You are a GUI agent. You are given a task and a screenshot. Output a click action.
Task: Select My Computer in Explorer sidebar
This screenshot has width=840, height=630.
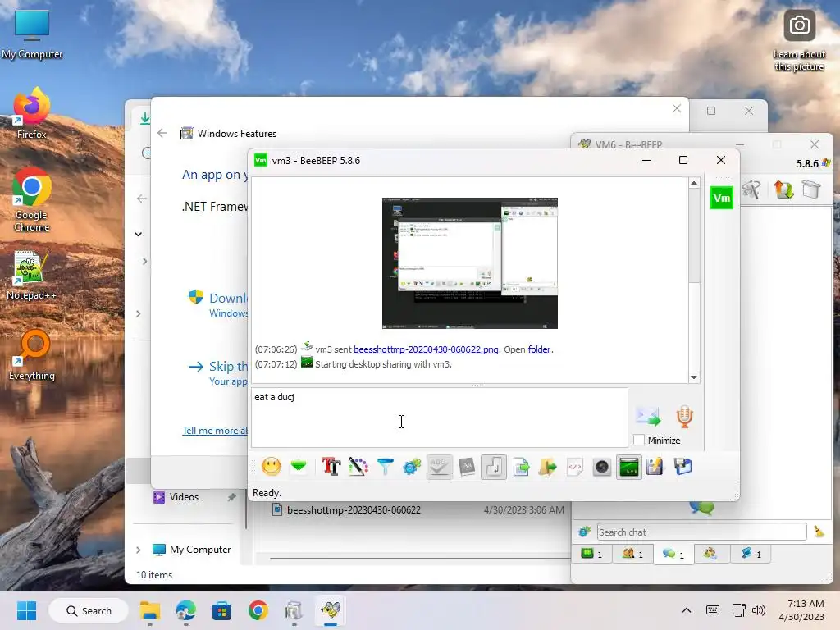click(200, 550)
